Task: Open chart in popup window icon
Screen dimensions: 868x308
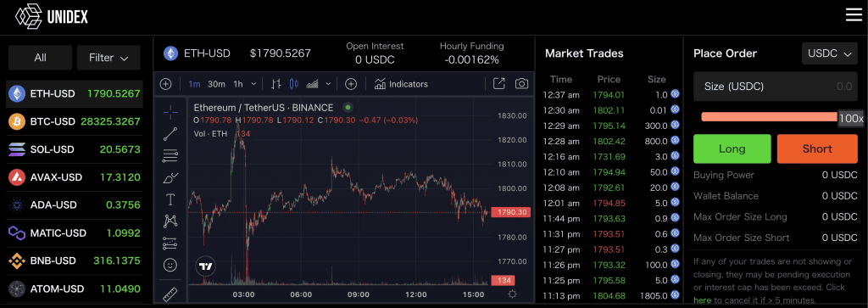Action: click(498, 84)
